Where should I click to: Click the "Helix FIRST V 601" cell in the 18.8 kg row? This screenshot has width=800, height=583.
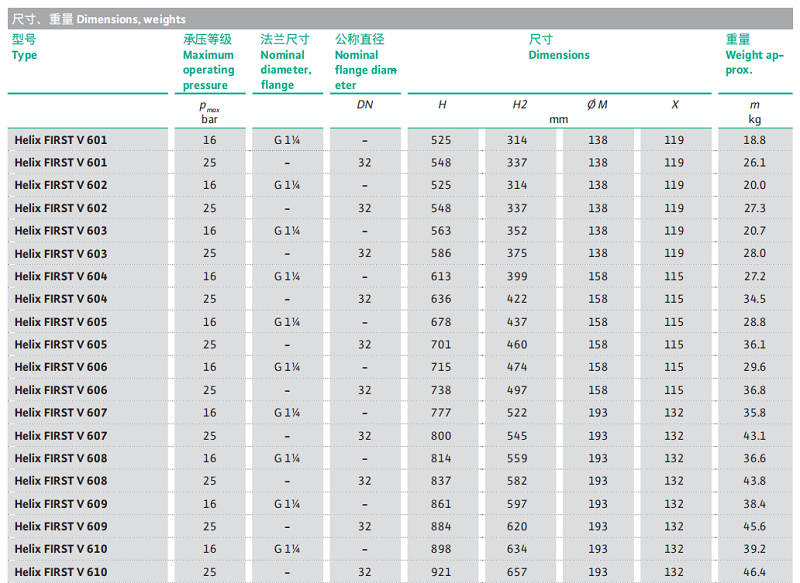click(61, 140)
